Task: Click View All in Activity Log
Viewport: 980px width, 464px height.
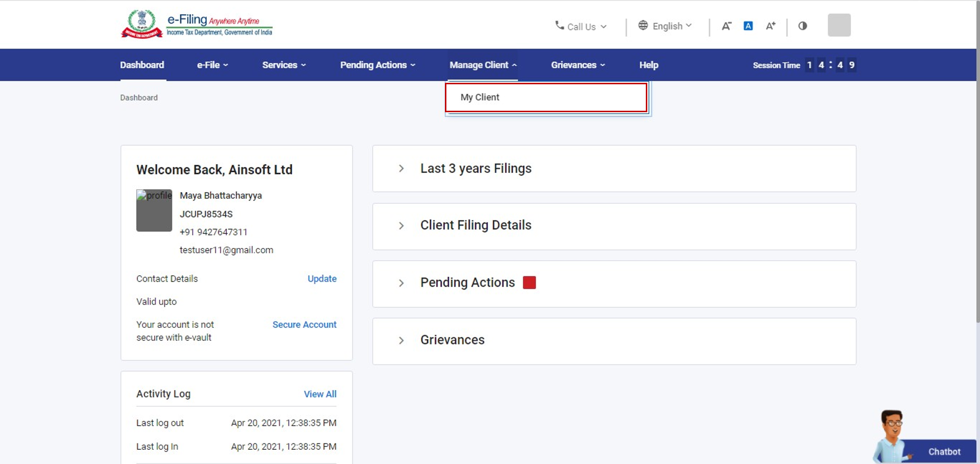Action: (x=319, y=394)
